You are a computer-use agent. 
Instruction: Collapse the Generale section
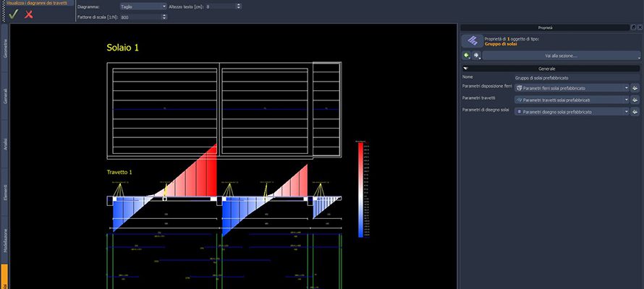pyautogui.click(x=466, y=69)
